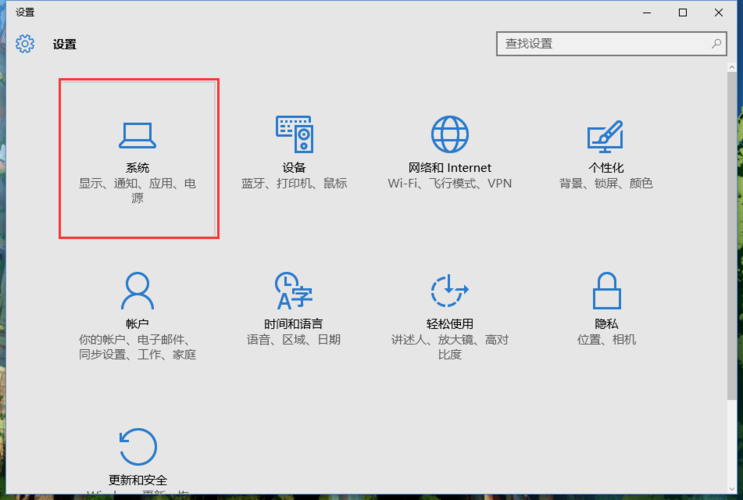Viewport: 743px width, 500px height.
Task: Click the Wi-Fi、飞行模式、VPN description
Action: pyautogui.click(x=450, y=183)
